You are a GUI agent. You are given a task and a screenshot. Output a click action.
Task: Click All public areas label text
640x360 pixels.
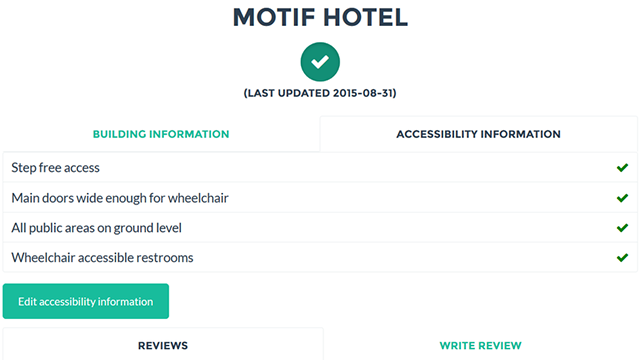[96, 228]
